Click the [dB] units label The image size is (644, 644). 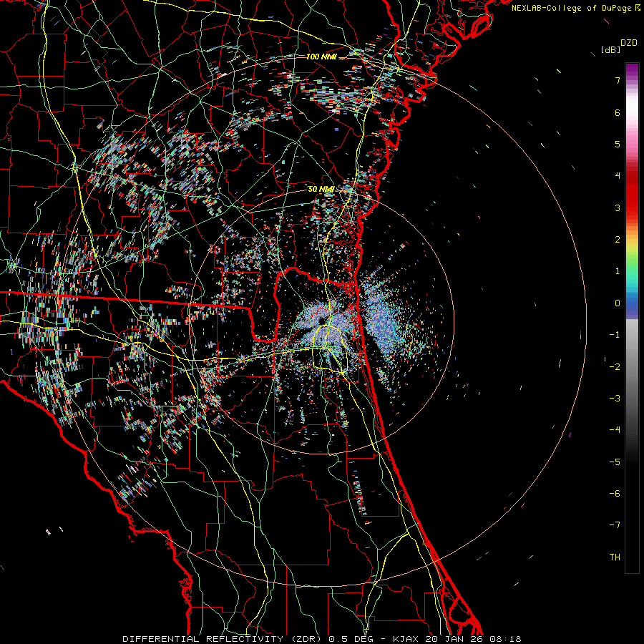[x=610, y=49]
